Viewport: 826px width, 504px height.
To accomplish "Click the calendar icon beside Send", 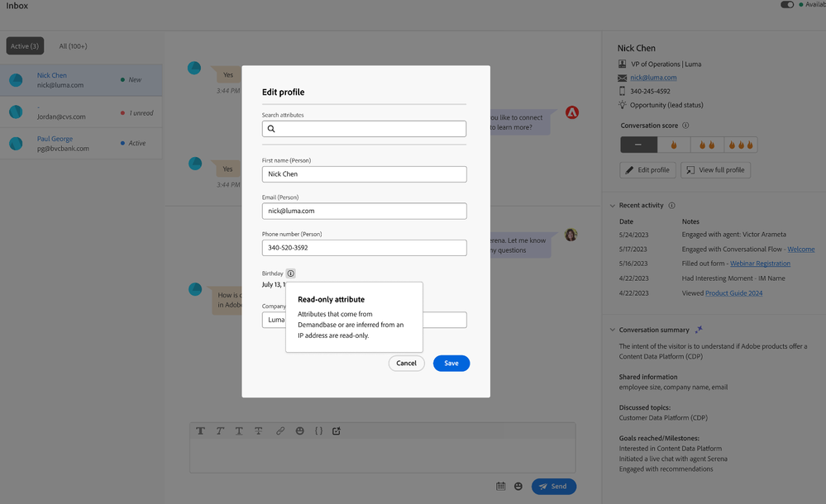I will coord(500,487).
